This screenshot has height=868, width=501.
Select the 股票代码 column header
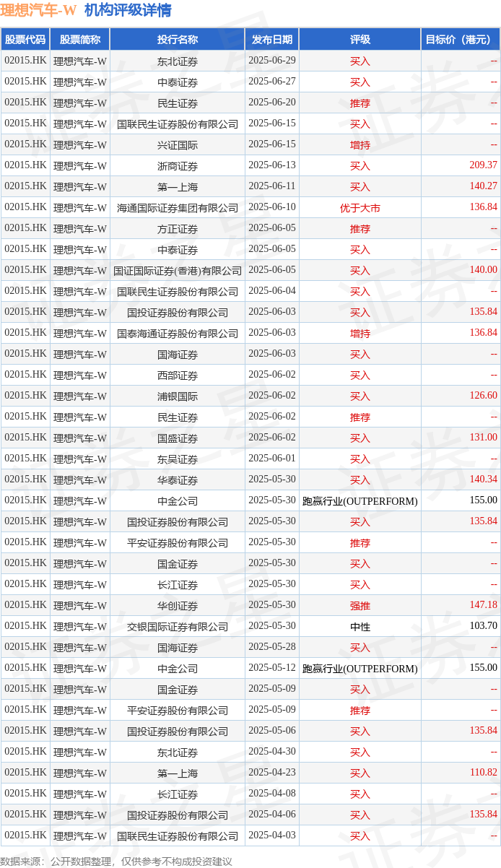click(25, 40)
